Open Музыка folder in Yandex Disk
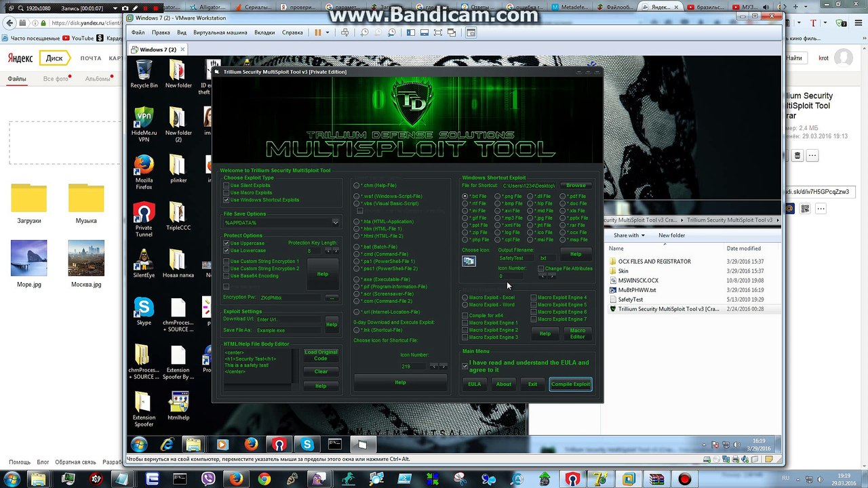 click(x=86, y=203)
